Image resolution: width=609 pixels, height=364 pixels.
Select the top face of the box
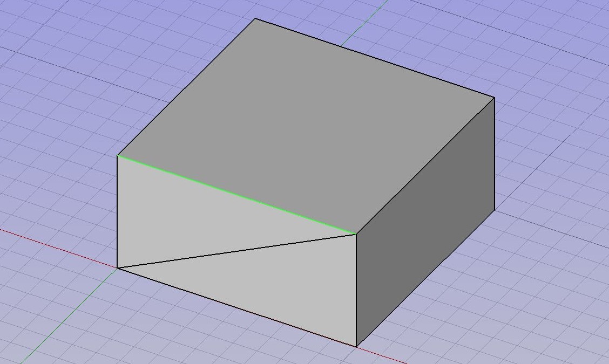[306, 126]
